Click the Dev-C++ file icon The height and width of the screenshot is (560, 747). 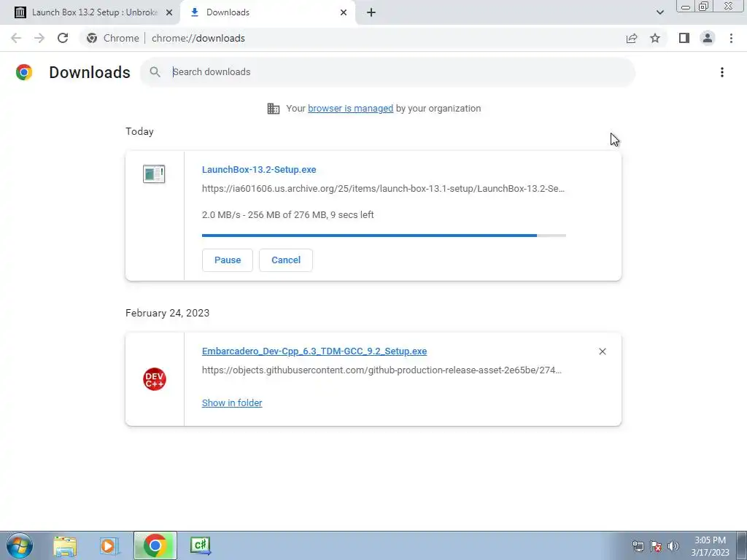[x=155, y=379]
